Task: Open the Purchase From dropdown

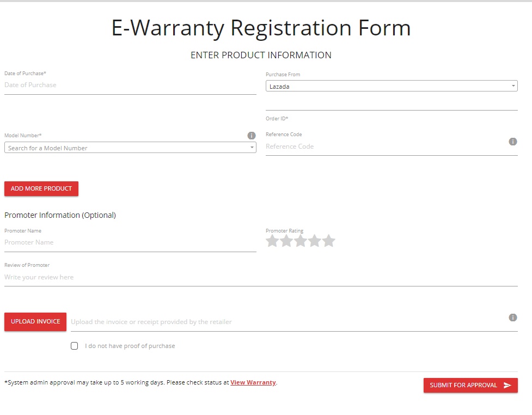Action: [391, 86]
